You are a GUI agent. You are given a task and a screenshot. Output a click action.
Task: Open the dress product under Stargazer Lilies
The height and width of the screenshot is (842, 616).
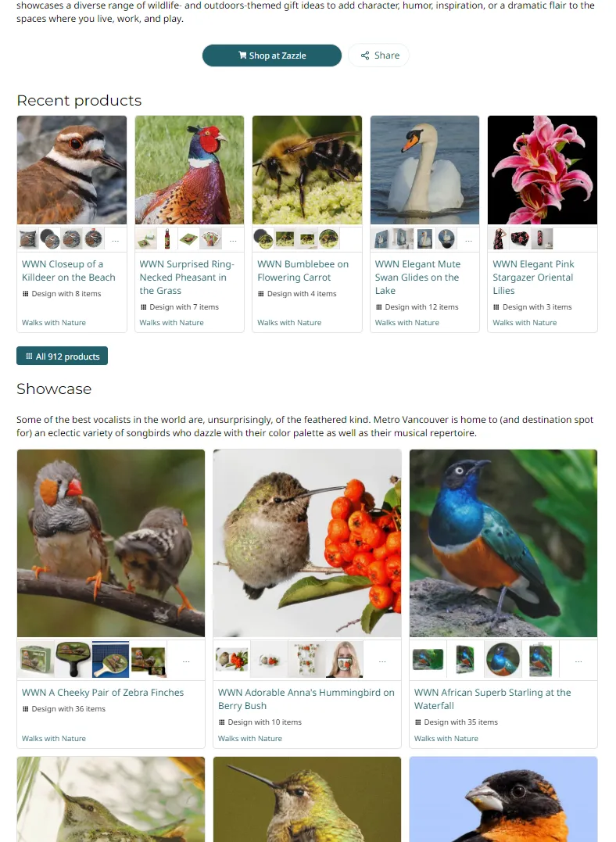click(x=499, y=239)
